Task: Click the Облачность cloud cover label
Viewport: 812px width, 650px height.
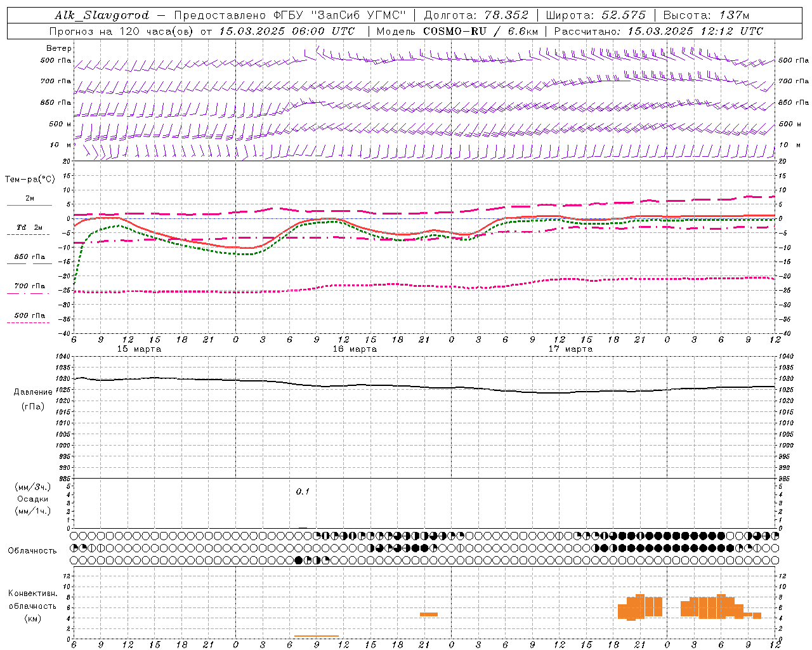Action: 32,550
